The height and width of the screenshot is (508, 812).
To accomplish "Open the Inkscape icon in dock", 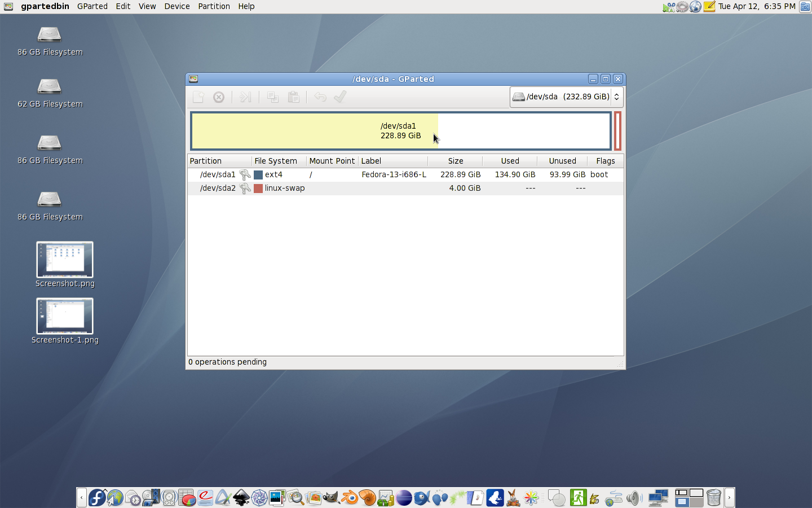I will coord(241,497).
